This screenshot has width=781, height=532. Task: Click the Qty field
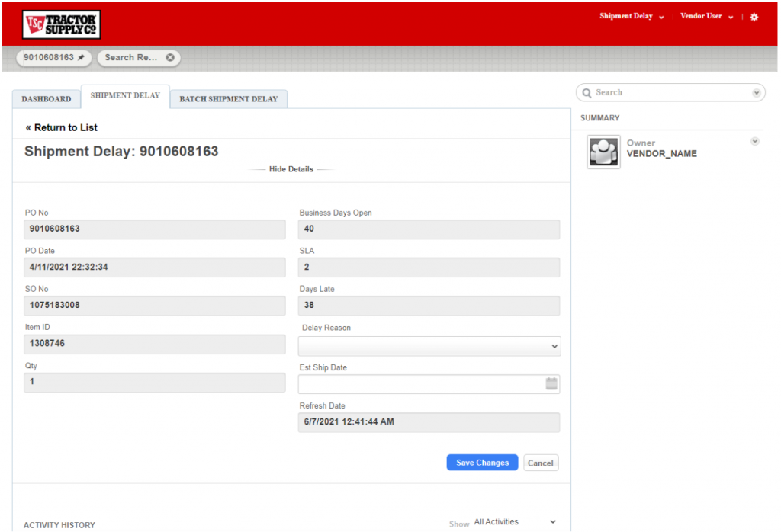click(155, 382)
